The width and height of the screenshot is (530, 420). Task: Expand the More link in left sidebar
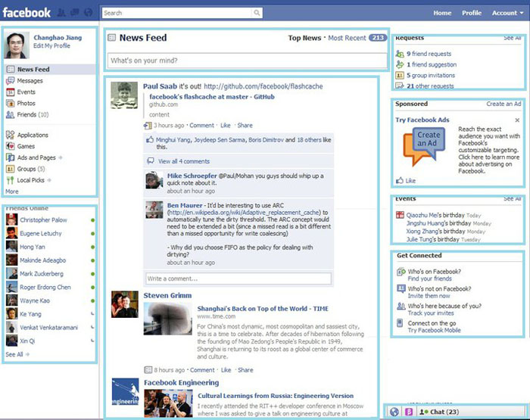12,191
